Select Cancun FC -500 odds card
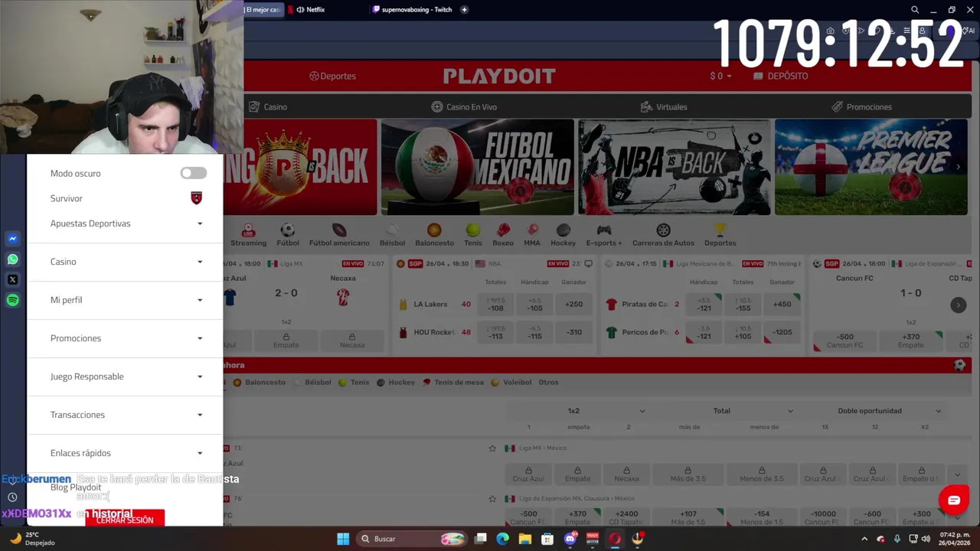This screenshot has width=980, height=551. (x=844, y=341)
